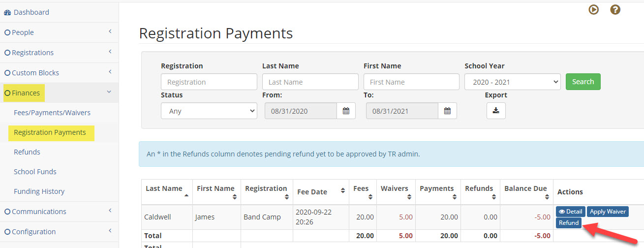
Task: Sort table by Waivers column
Action: coord(396,192)
